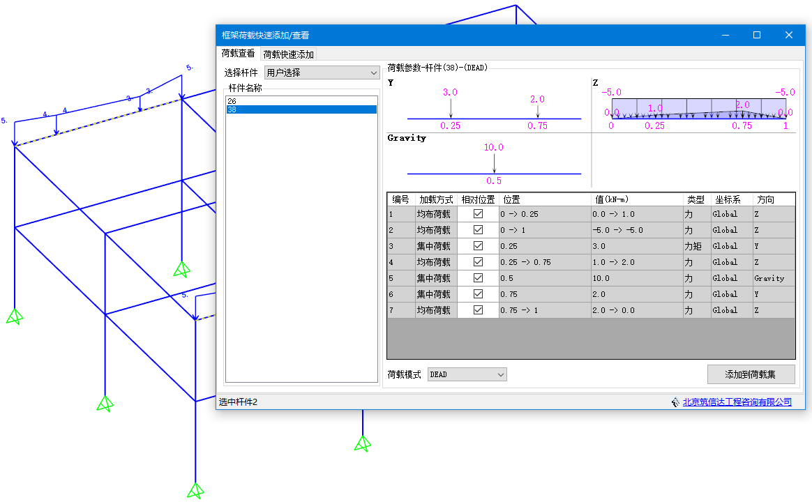The height and width of the screenshot is (504, 812).
Task: Switch to the 荷载快速添加 tab
Action: click(288, 54)
